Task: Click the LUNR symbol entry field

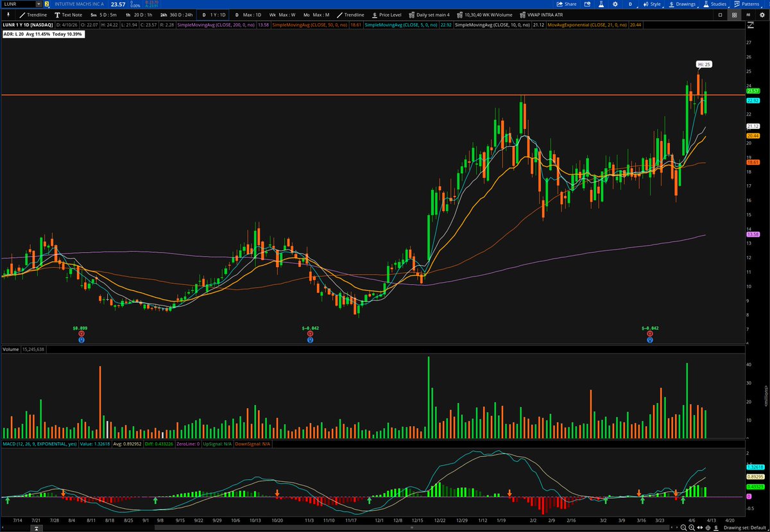Action: [x=19, y=4]
